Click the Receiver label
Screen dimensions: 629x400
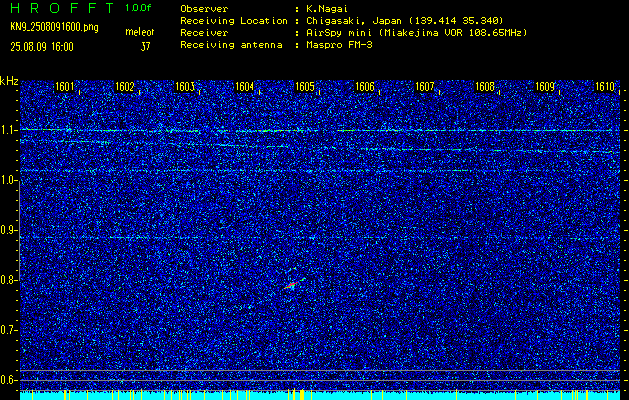pos(204,33)
